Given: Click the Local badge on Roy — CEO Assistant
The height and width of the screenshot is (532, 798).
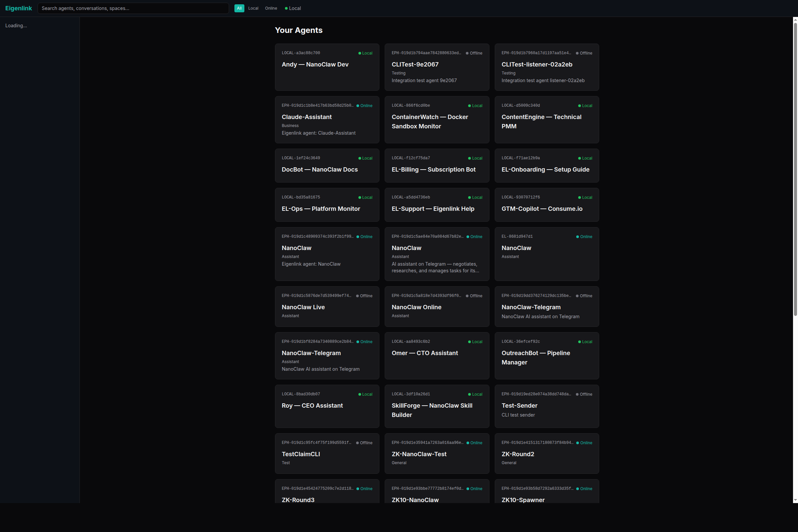Looking at the screenshot, I should click(365, 394).
